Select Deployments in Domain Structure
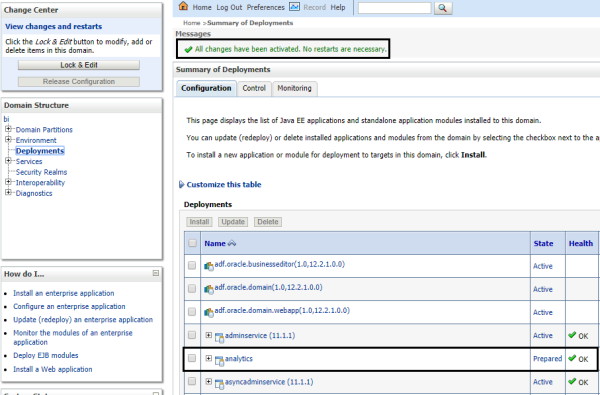This screenshot has width=600, height=395. [40, 151]
